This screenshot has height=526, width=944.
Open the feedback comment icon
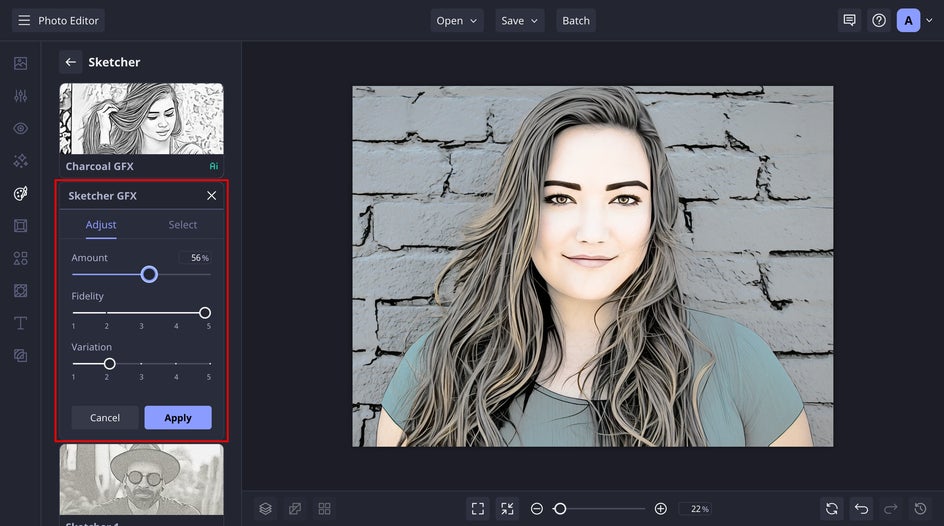(849, 20)
